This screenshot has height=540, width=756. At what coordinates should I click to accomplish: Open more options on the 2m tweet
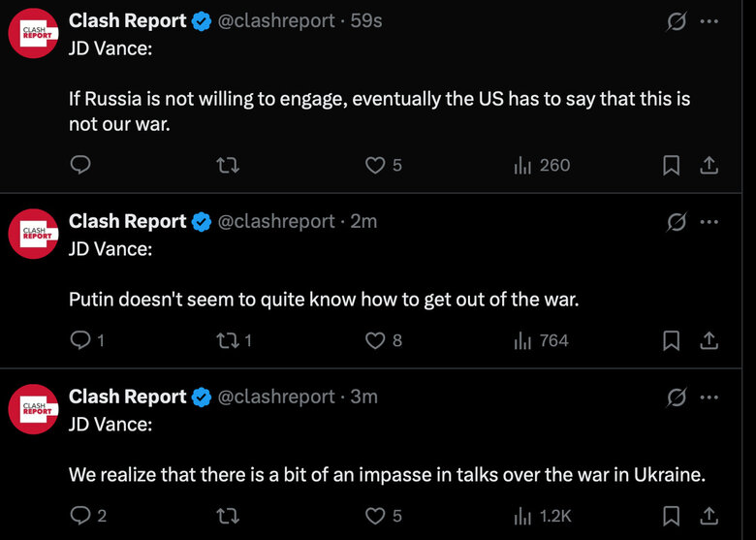pos(709,222)
